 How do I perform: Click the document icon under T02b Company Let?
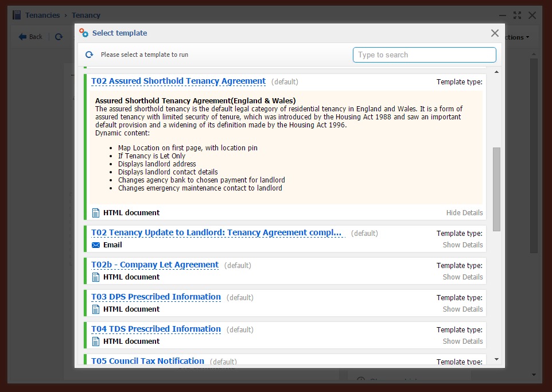click(96, 277)
